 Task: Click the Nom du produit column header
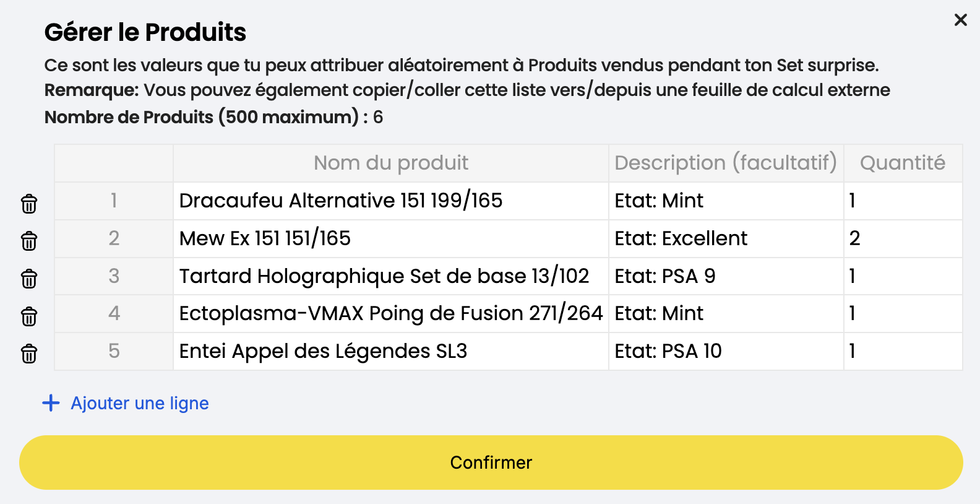click(x=391, y=163)
